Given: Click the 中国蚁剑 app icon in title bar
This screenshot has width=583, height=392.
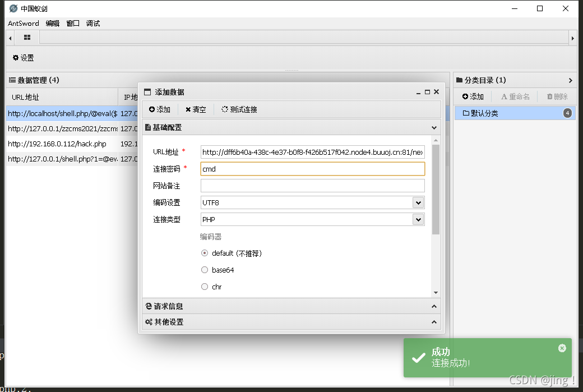Looking at the screenshot, I should (13, 8).
